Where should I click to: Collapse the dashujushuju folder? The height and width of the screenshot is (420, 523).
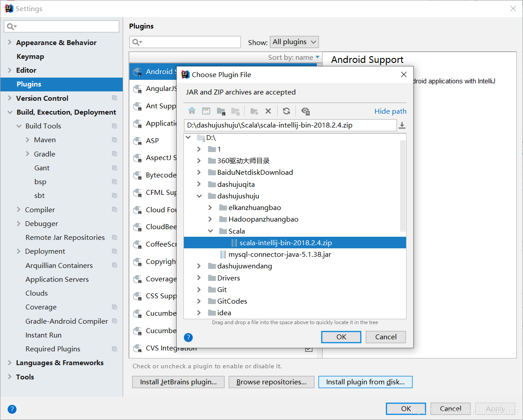(x=199, y=196)
